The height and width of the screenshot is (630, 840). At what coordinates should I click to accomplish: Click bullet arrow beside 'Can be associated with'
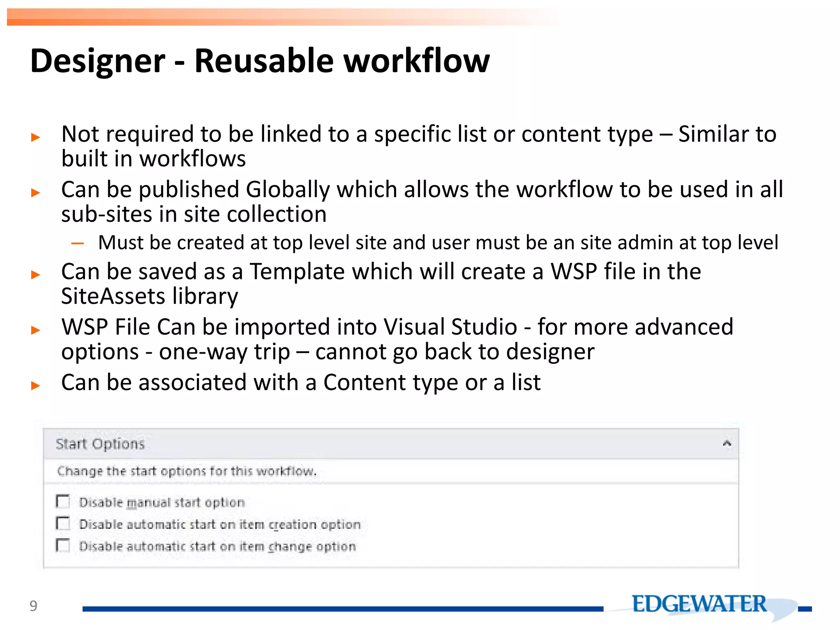click(36, 386)
